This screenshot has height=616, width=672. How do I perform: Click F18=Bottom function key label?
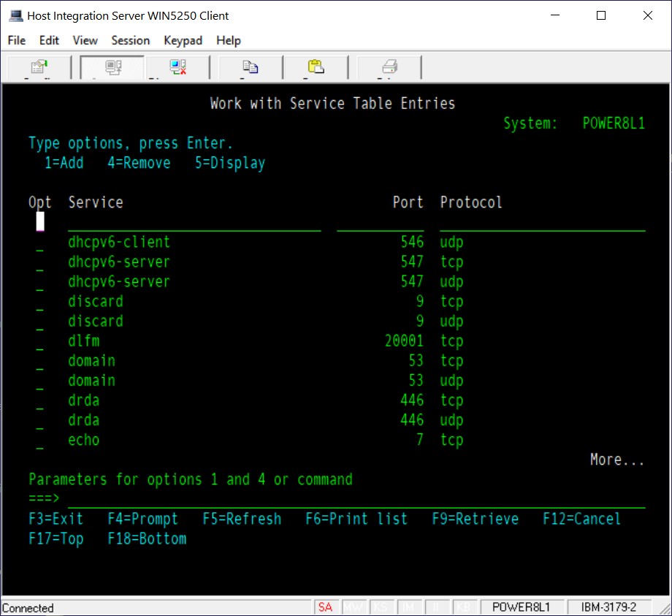tap(147, 539)
